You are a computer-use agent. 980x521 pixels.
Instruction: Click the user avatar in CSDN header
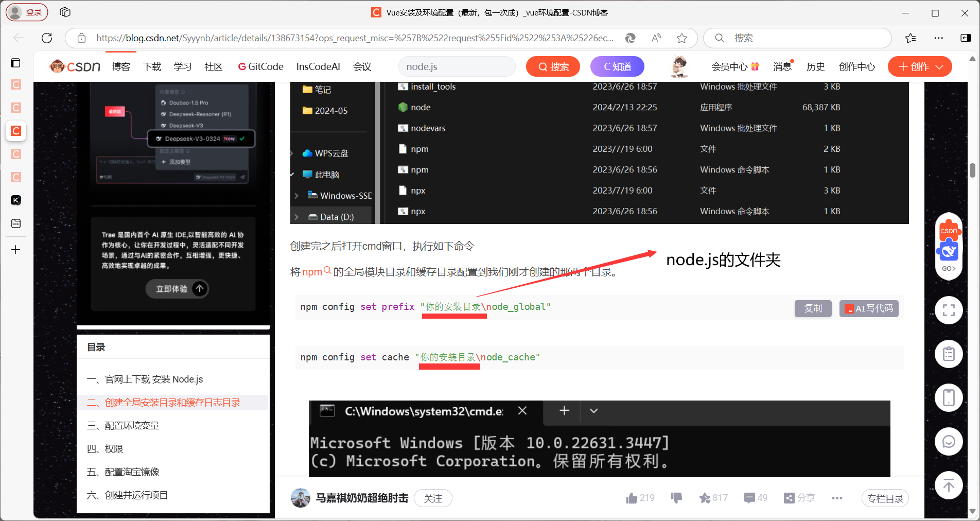point(680,66)
